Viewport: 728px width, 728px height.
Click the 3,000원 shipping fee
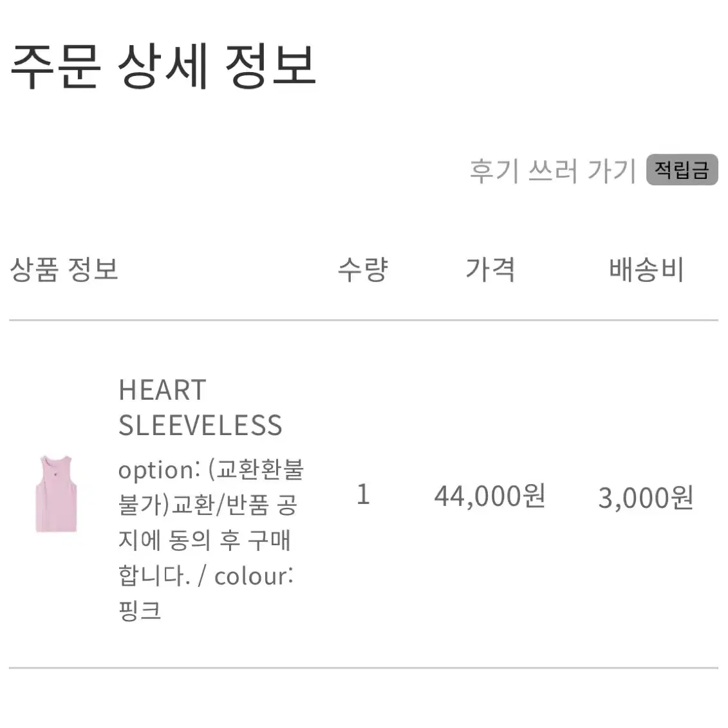pos(646,498)
